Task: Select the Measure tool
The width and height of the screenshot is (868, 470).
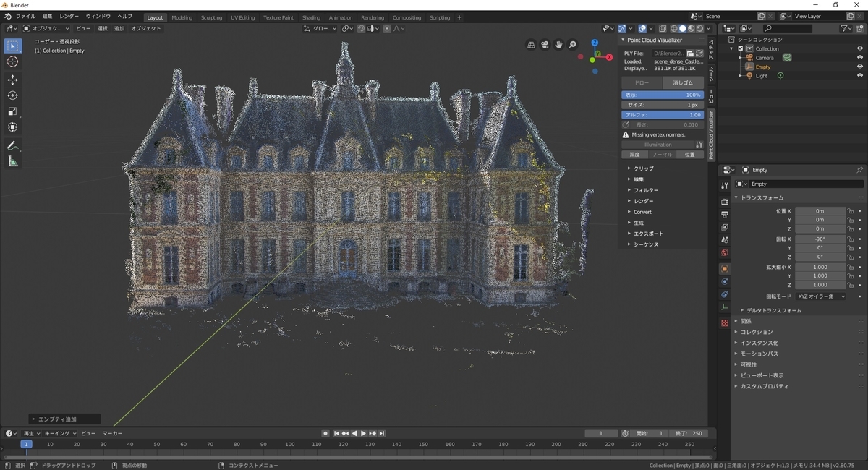Action: click(x=12, y=161)
